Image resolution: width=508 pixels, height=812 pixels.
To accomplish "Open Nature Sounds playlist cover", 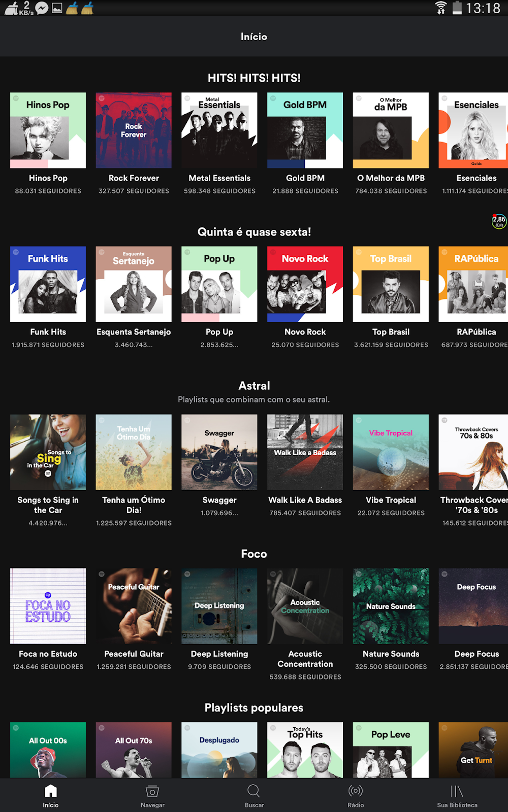I will click(391, 606).
